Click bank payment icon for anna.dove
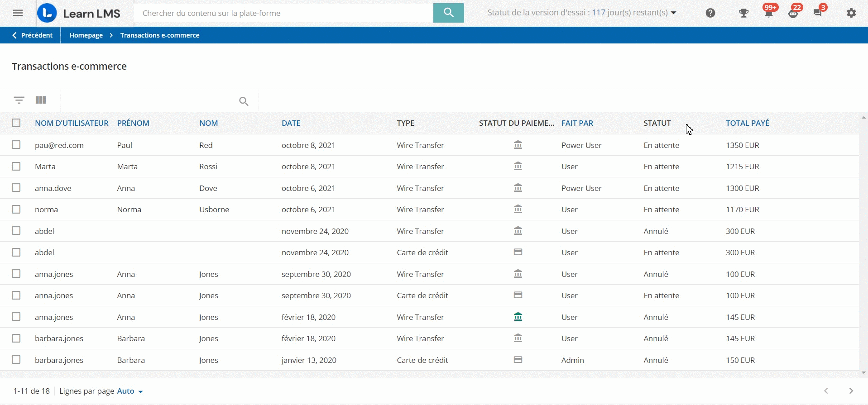Image resolution: width=868 pixels, height=405 pixels. tap(518, 188)
